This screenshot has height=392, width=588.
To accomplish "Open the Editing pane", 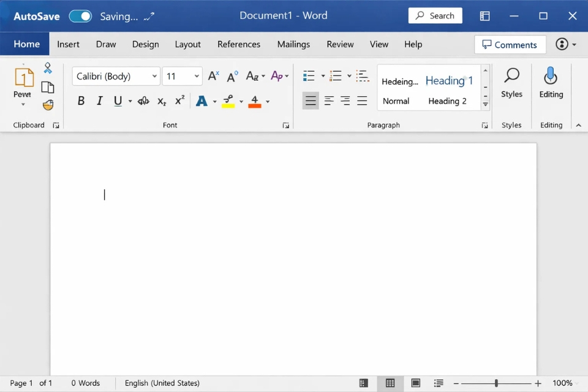I will [x=551, y=86].
